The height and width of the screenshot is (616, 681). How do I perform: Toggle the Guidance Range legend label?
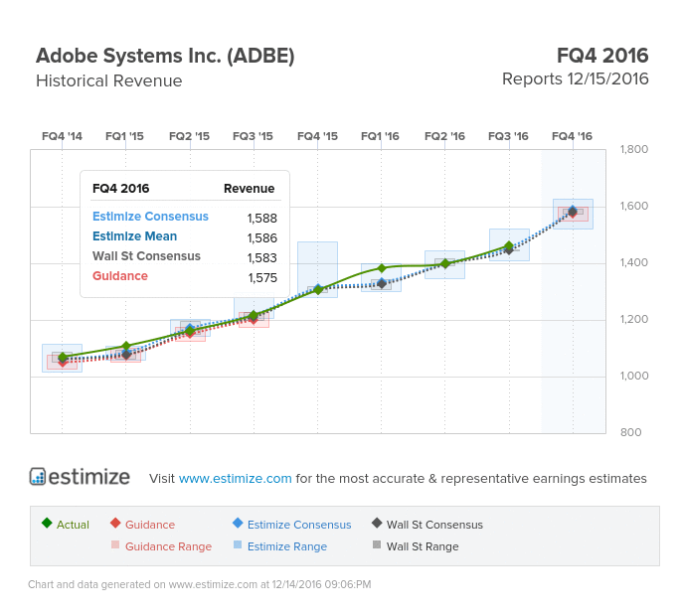[169, 546]
